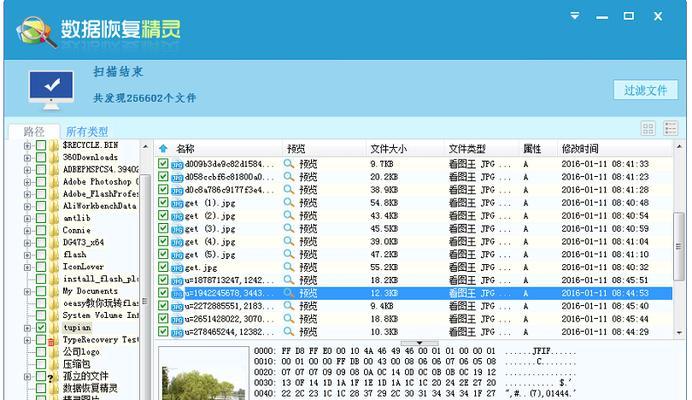Preview magnifier for d058ccbf6c81800a0 file
This screenshot has height=400, width=692.
coord(289,177)
